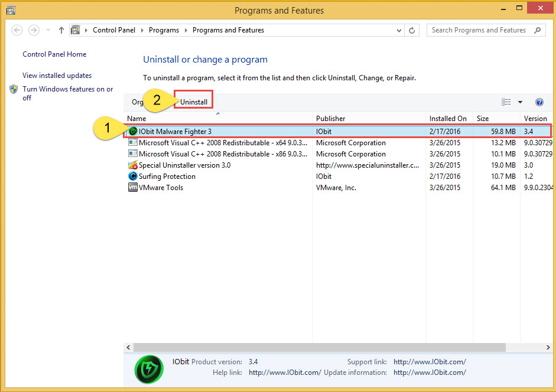
Task: Sort by Installed On column header
Action: point(449,119)
